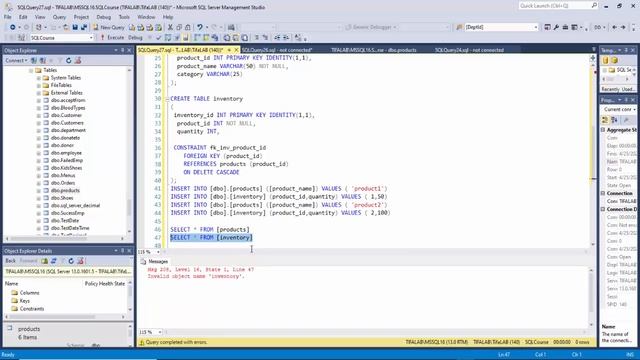Collapse the CREATE TABLE inventory code block
This screenshot has height=360, width=640.
click(x=167, y=99)
